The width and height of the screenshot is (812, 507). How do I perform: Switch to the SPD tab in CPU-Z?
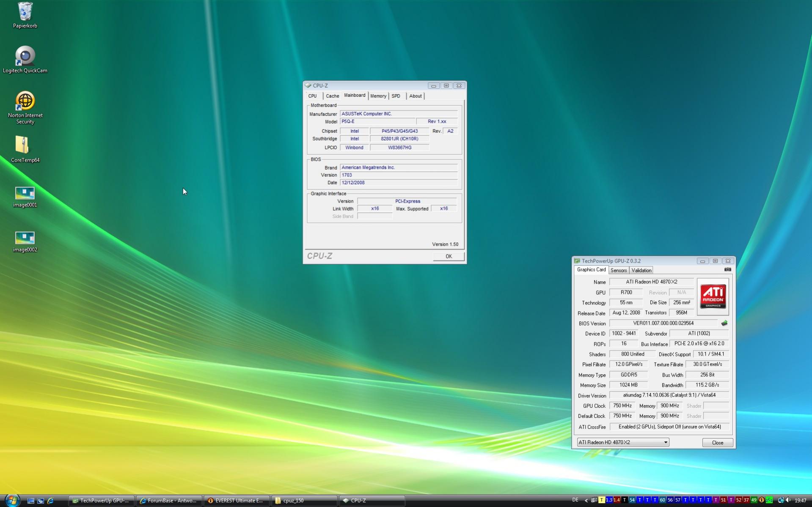396,96
